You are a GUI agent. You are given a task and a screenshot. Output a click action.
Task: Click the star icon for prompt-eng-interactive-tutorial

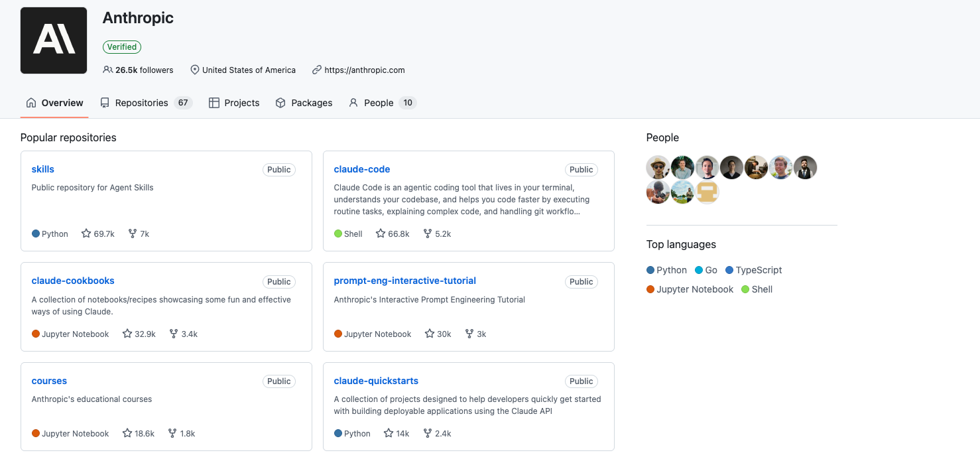coord(430,334)
